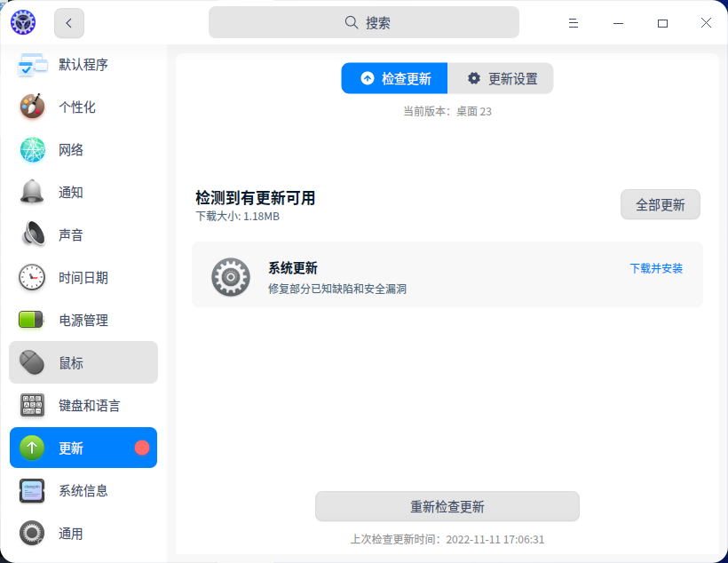选择时间日期设置图标
This screenshot has height=563, width=728.
coord(32,277)
